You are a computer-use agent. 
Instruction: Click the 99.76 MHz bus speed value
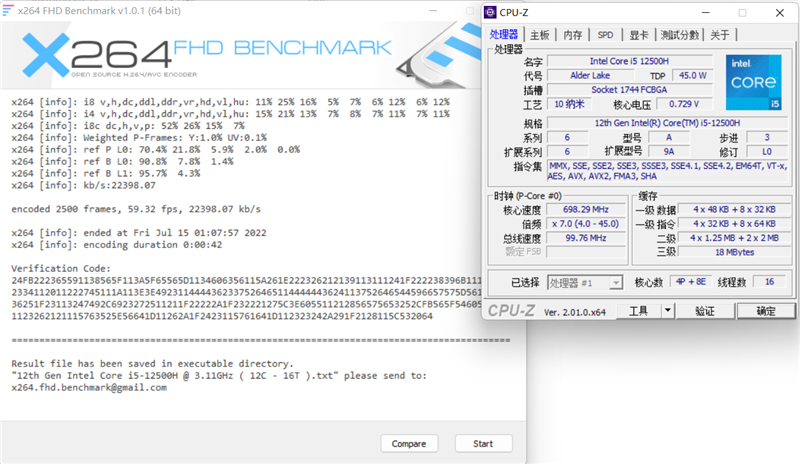[x=586, y=238]
